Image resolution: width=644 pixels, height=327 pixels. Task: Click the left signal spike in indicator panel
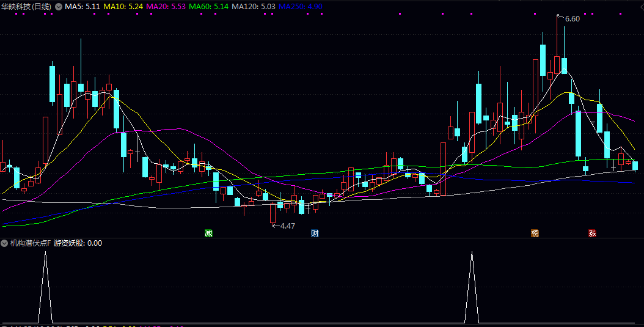tap(45, 287)
